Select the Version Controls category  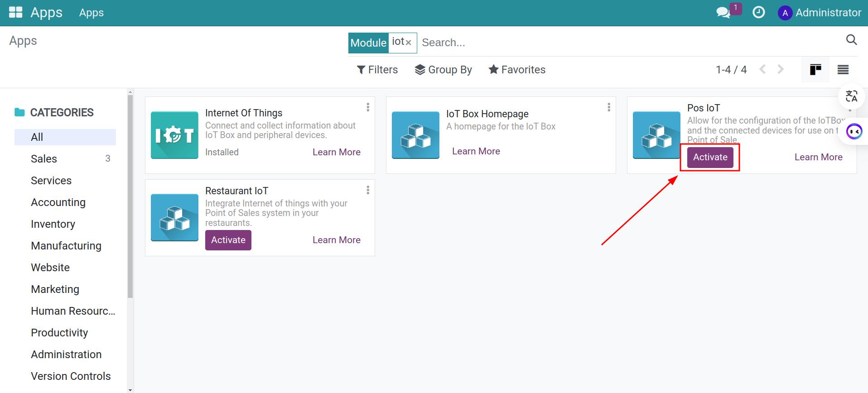coord(65,376)
